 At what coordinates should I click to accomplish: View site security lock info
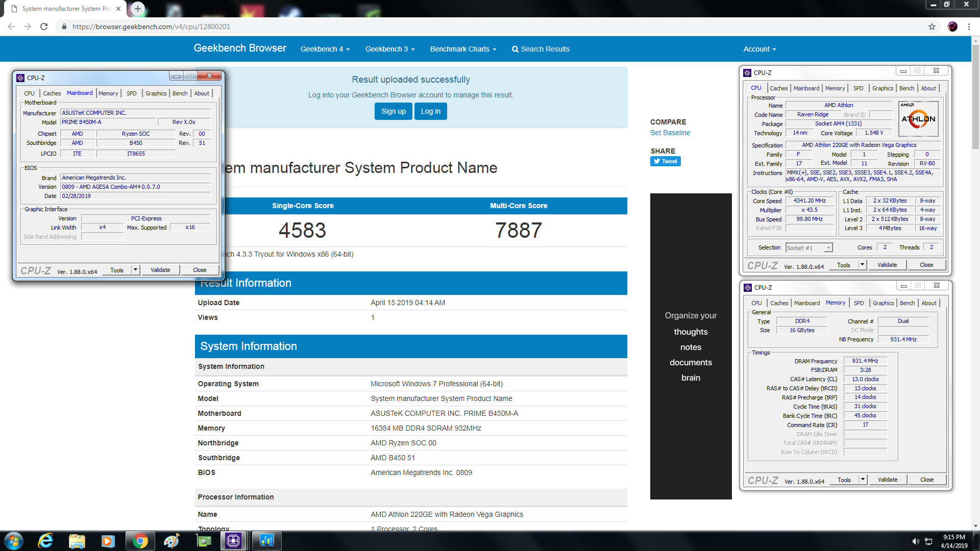pos(64,27)
